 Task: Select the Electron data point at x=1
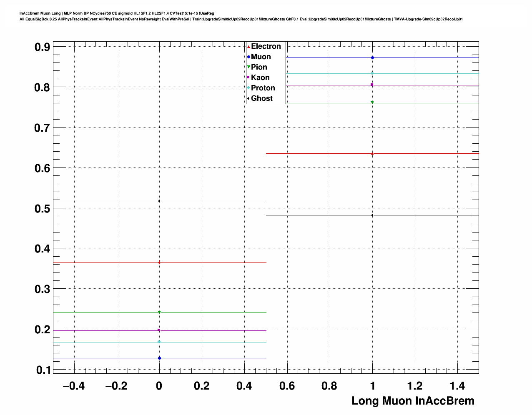[x=372, y=154]
